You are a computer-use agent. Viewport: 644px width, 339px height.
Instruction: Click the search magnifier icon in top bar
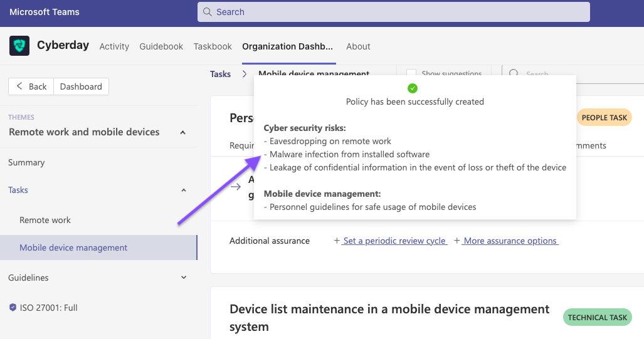coord(208,12)
